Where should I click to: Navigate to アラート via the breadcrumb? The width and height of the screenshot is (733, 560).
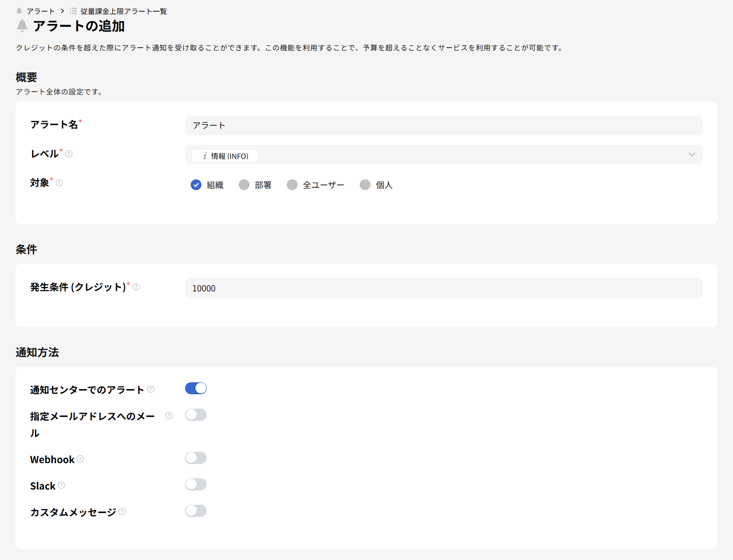(40, 11)
